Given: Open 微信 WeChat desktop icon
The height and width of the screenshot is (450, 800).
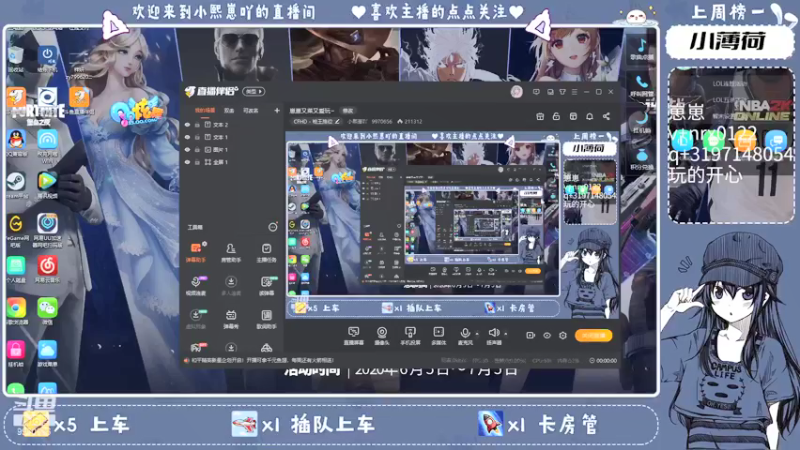Looking at the screenshot, I should pos(47,308).
